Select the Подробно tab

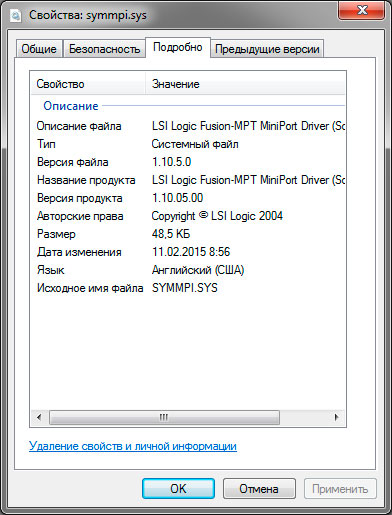click(178, 47)
